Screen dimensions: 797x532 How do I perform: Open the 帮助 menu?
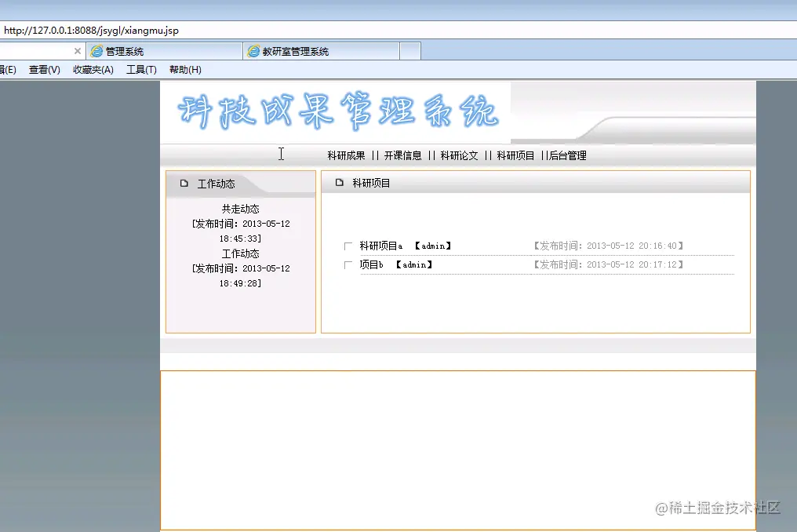(182, 69)
